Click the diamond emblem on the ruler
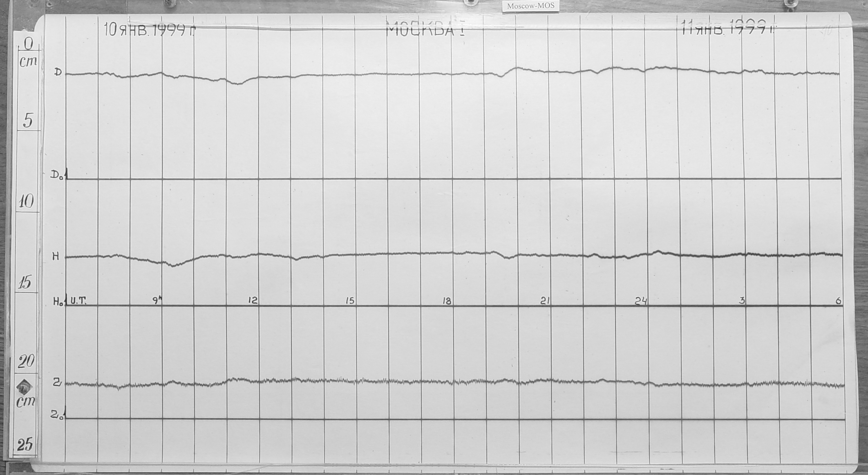 pos(25,387)
